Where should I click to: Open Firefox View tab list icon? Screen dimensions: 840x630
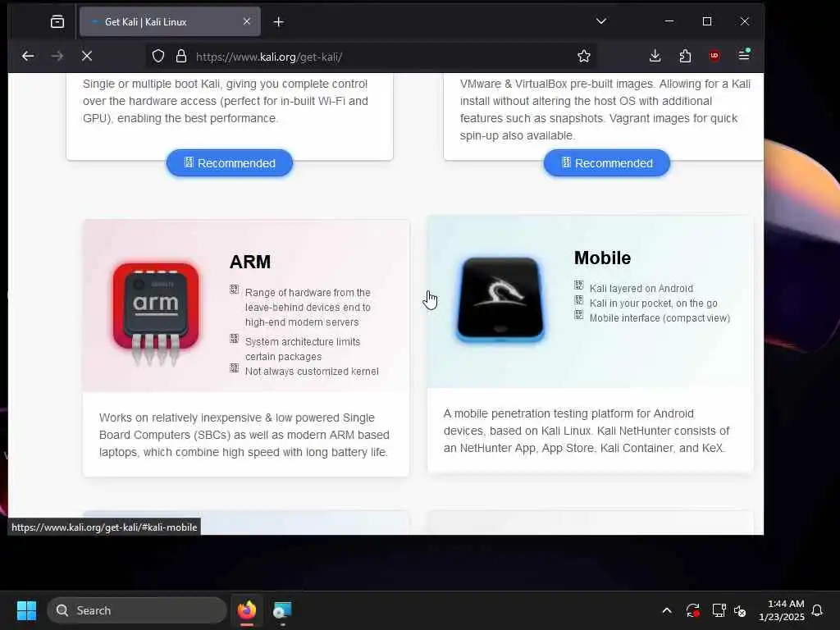click(57, 21)
